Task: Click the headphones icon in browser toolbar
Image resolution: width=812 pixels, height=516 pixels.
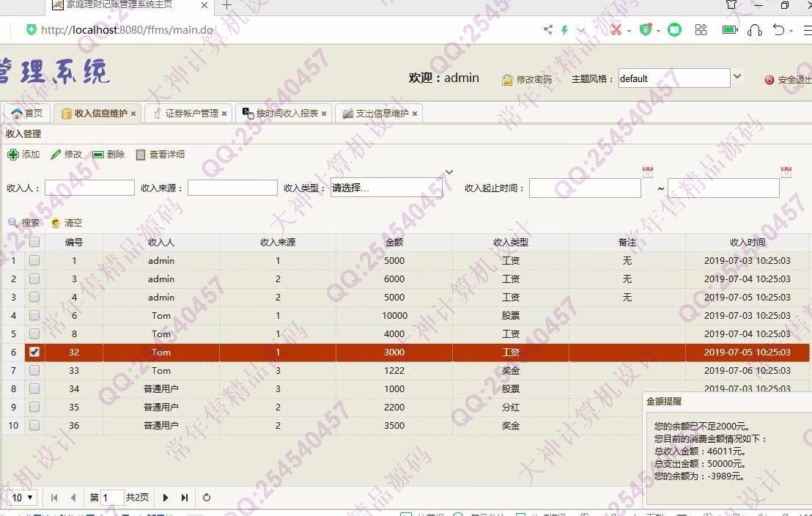Action: tap(755, 30)
